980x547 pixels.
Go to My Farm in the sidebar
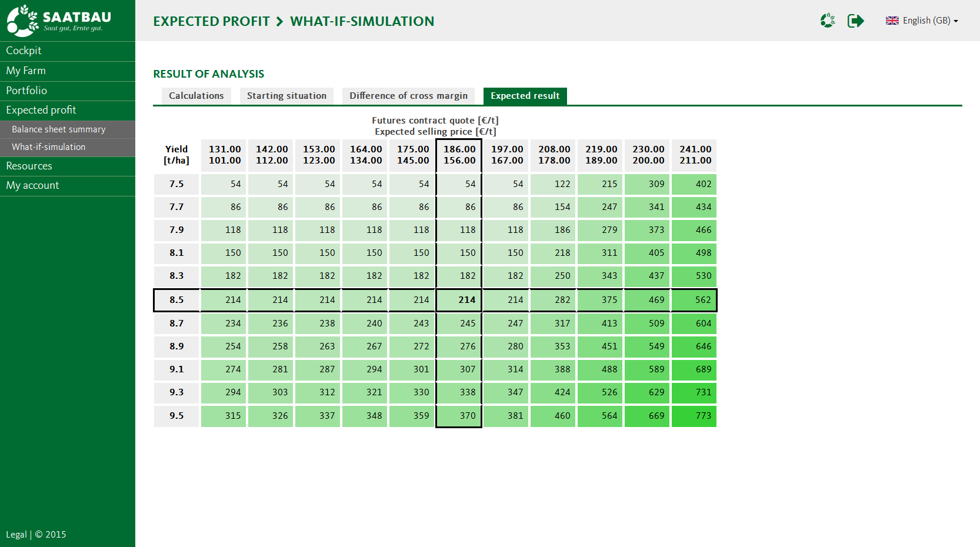[26, 71]
